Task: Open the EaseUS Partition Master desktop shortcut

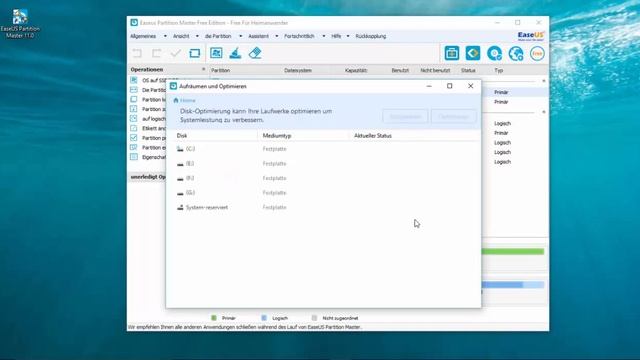Action: 20,24
